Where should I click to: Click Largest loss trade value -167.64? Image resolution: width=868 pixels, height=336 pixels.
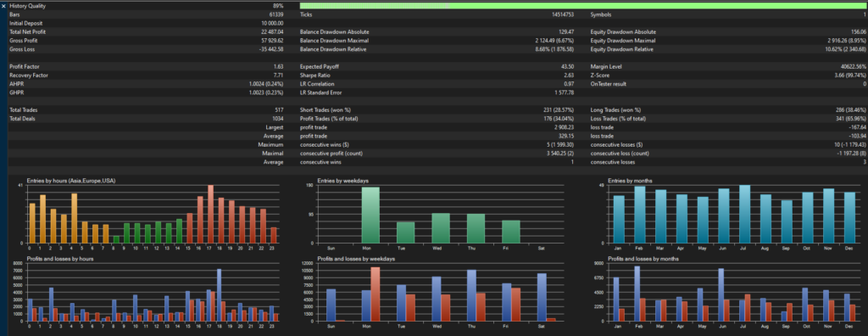859,127
